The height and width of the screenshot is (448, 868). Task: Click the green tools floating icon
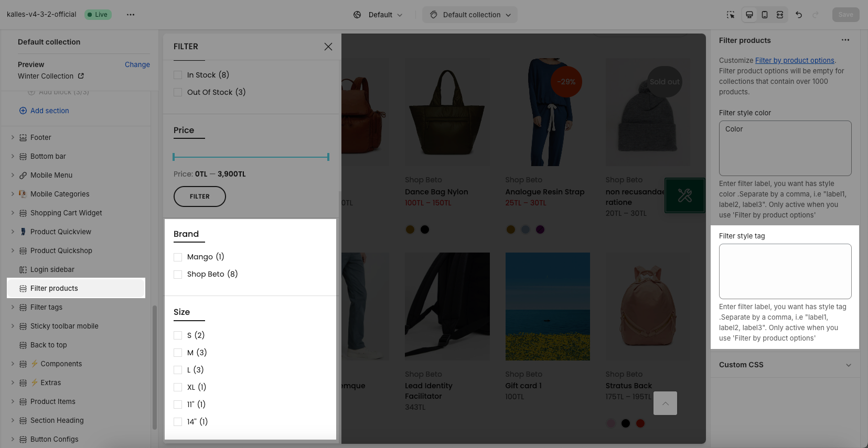[x=685, y=195]
